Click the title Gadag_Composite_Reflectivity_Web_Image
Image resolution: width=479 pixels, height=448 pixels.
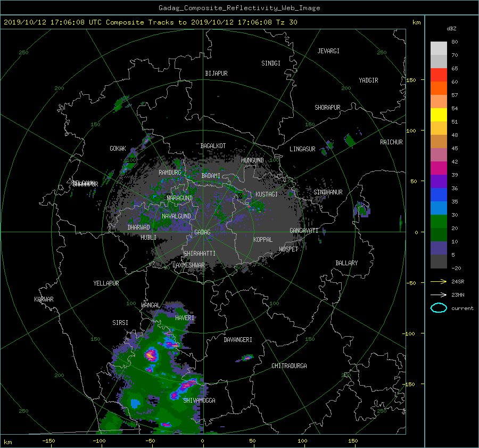[x=239, y=8]
